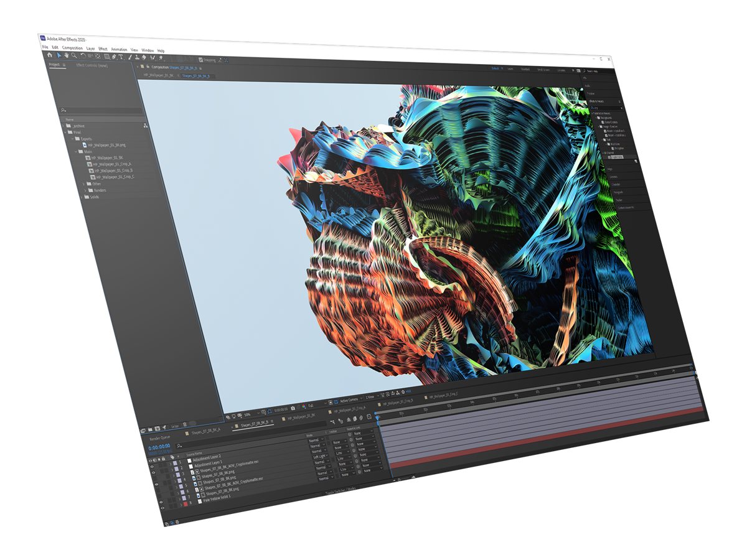This screenshot has width=747, height=560.
Task: Click the Motion Blur icon in timeline
Action: (x=361, y=418)
